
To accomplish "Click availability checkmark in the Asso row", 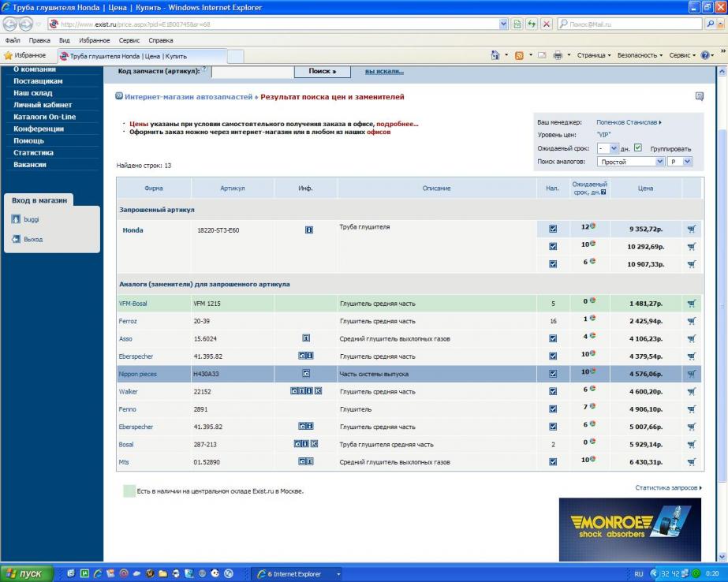I will pos(552,339).
